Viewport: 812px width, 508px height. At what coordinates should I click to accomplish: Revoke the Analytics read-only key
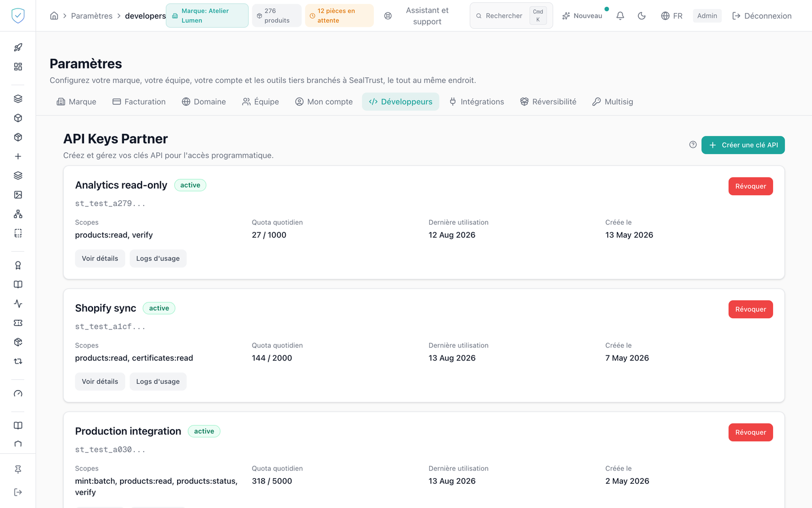point(751,186)
